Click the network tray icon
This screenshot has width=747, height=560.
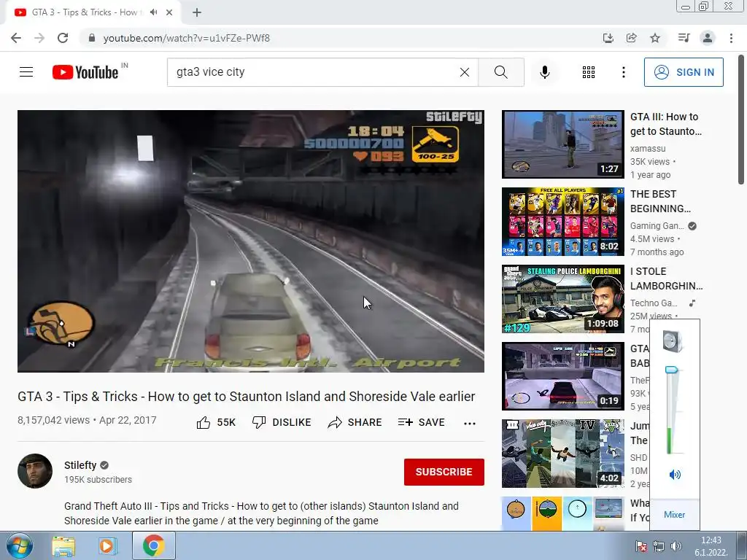click(659, 546)
